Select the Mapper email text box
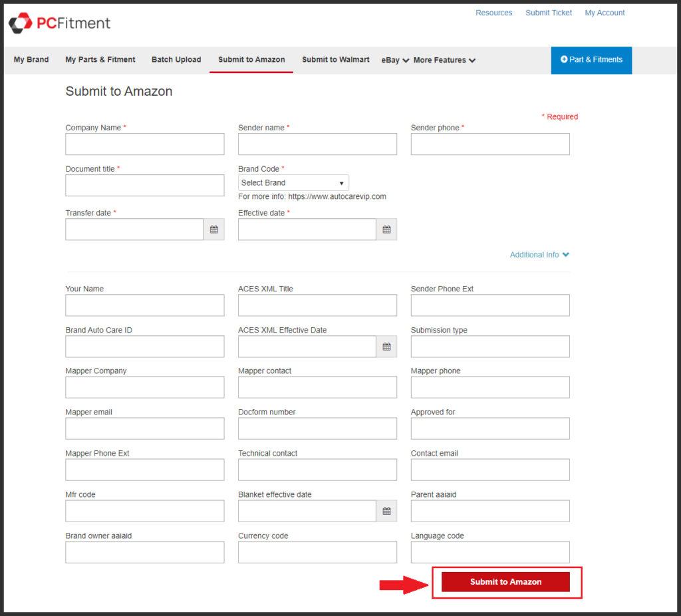Screen dimensions: 681x616 (145, 429)
